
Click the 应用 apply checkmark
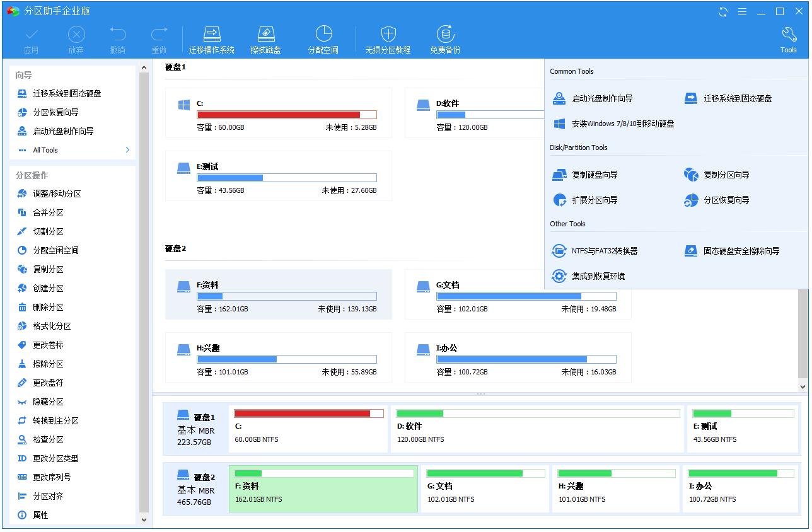(x=31, y=40)
